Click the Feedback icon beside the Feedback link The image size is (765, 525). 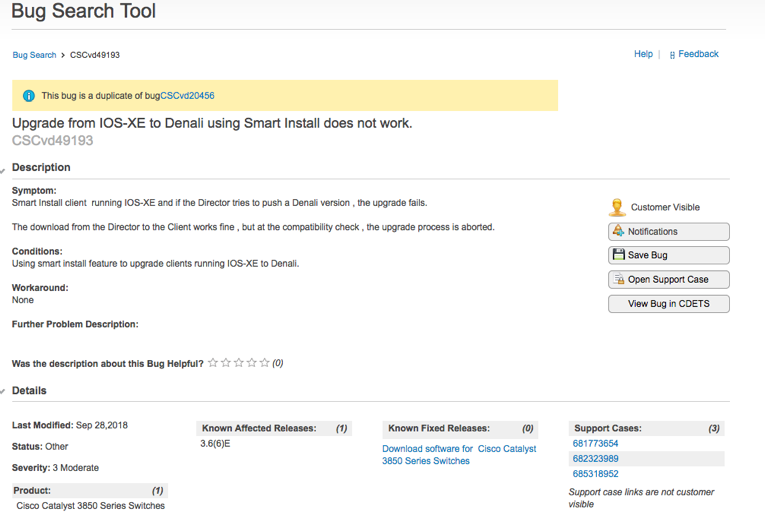672,55
